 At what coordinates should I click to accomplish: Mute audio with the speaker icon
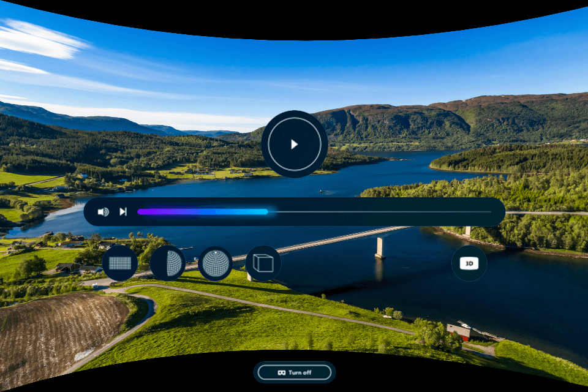[103, 212]
